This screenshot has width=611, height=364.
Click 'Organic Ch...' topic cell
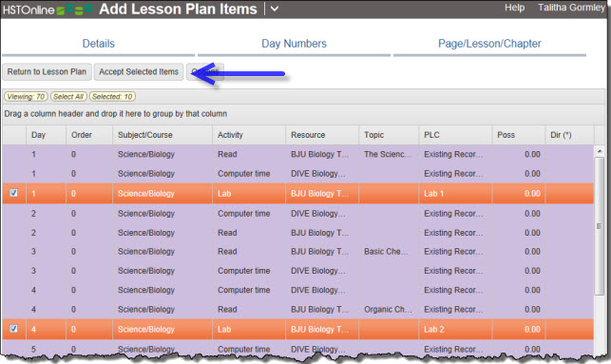click(x=389, y=310)
